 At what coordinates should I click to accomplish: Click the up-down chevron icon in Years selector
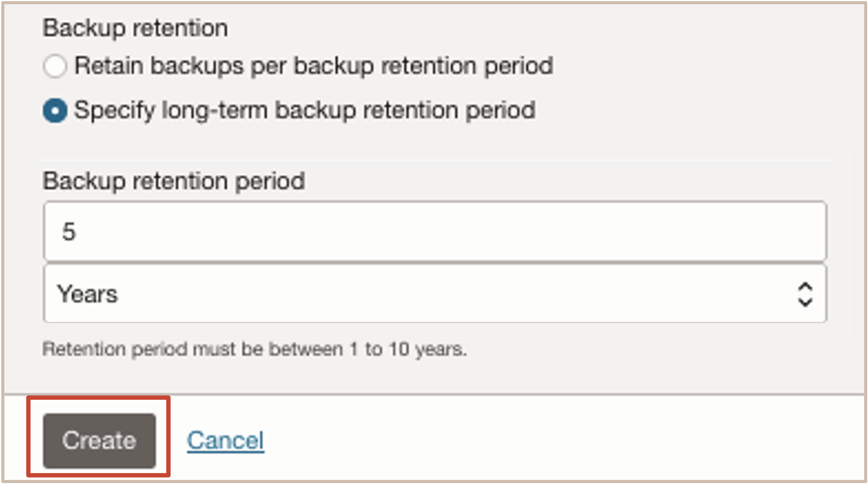(805, 295)
